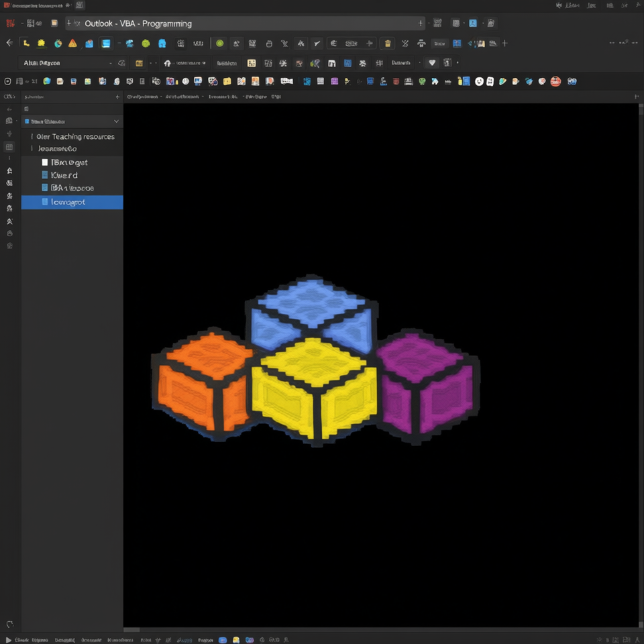Click the plus button after toolbar icons
Image resolution: width=644 pixels, height=644 pixels.
pos(504,43)
